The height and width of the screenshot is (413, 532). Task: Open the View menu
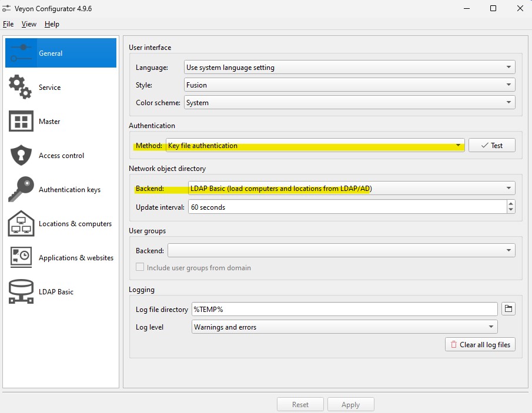click(29, 24)
